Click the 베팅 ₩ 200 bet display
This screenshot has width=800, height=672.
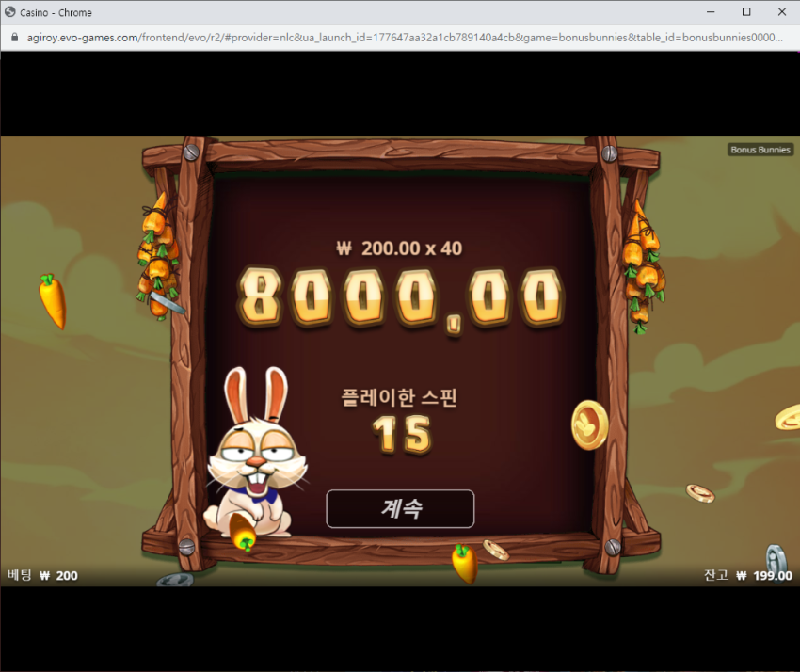[43, 576]
